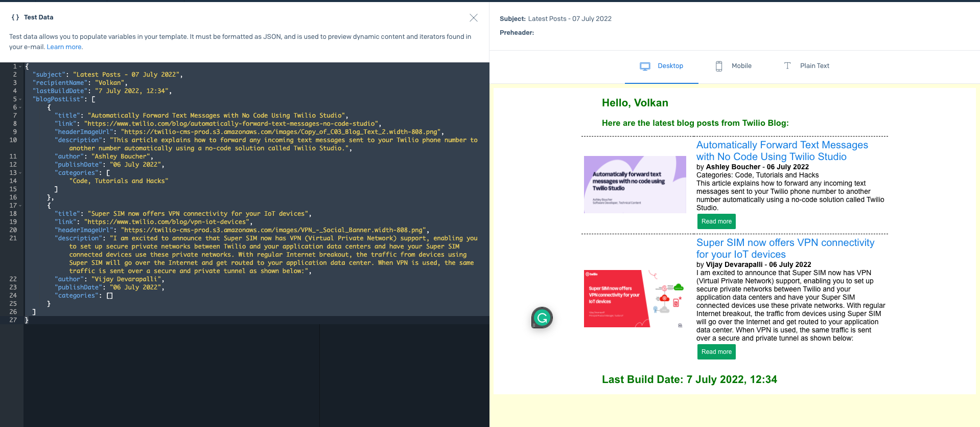Click "lastBuildDate" key on line 4

click(60, 91)
